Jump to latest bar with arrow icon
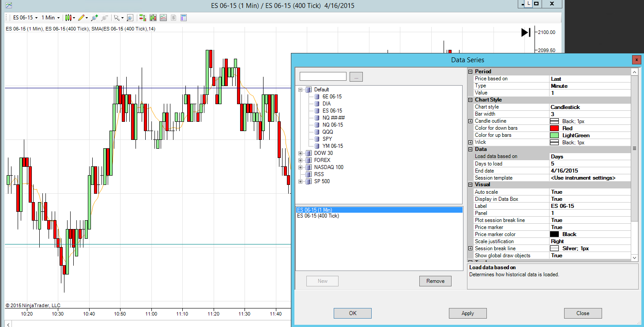The image size is (644, 327). (526, 32)
